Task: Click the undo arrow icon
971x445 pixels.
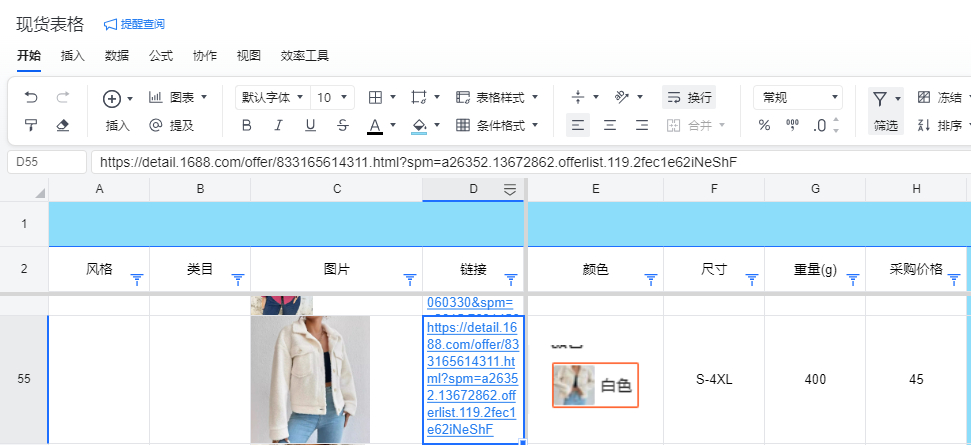Action: (x=31, y=97)
